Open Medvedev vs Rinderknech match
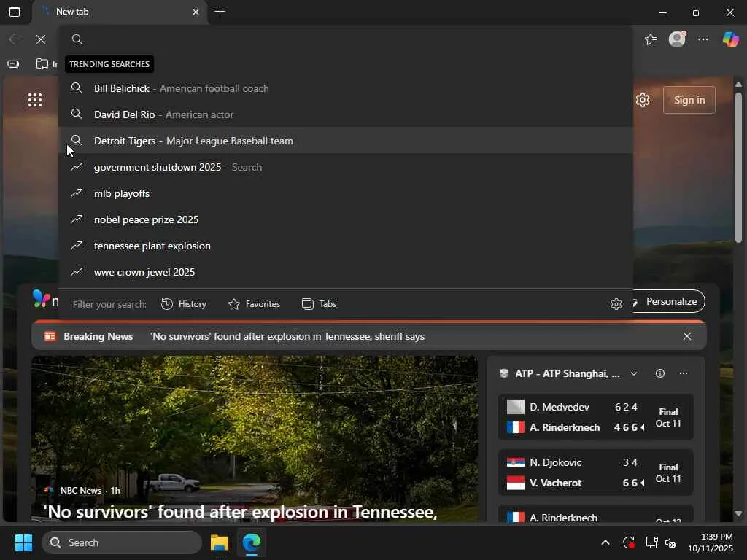Screen dimensions: 747x560 [x=595, y=417]
